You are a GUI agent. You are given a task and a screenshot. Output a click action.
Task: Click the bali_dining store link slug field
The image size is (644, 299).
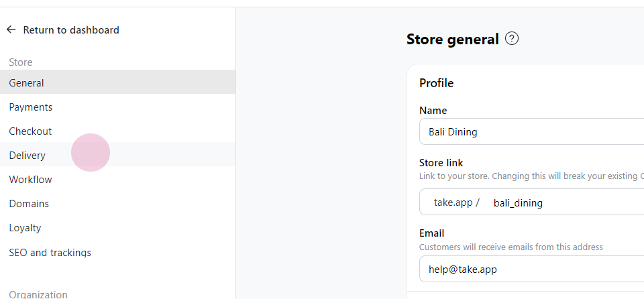coord(567,202)
